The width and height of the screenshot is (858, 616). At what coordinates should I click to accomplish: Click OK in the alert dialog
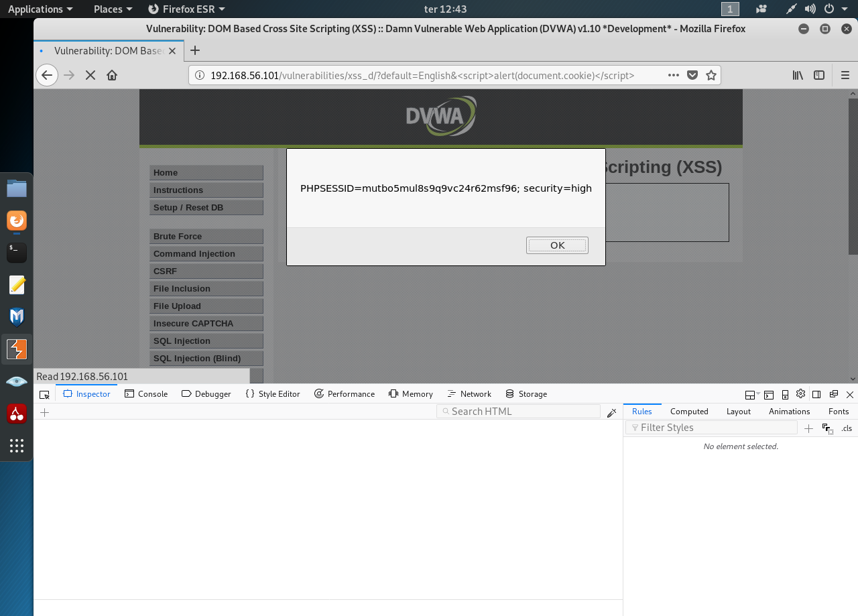(557, 245)
